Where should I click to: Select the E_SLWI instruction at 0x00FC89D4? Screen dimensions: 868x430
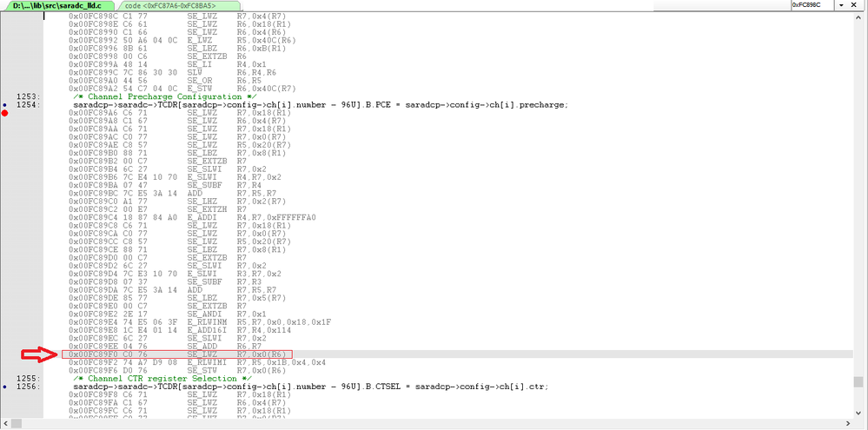pos(176,274)
